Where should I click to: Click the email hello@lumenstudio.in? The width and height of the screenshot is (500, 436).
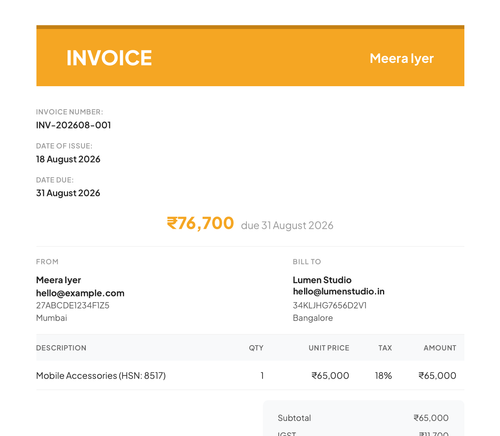coord(339,292)
